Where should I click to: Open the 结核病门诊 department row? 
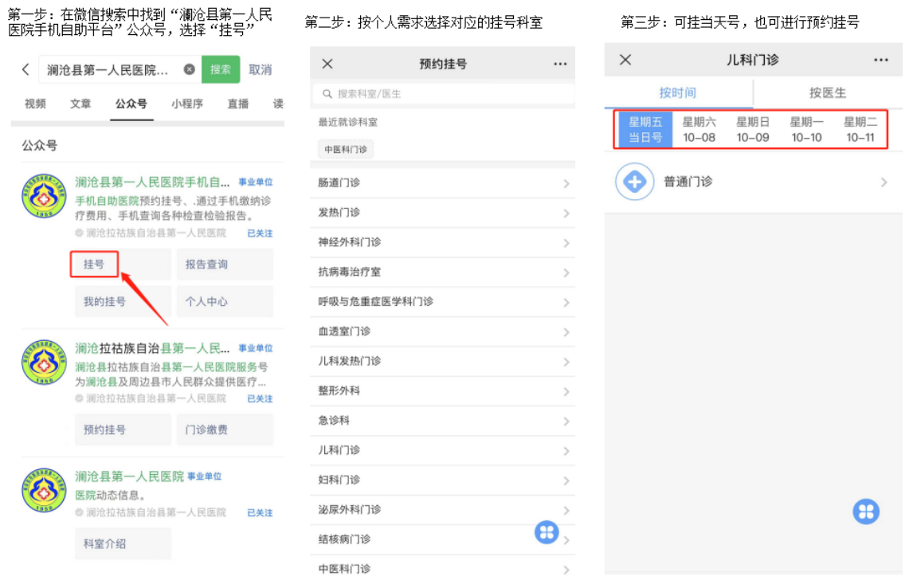coord(443,540)
